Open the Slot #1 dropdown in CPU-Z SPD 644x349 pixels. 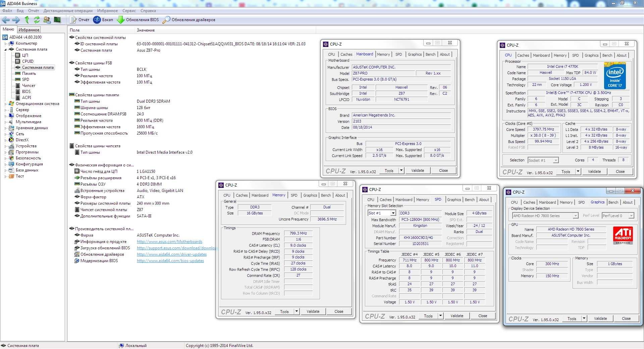393,213
